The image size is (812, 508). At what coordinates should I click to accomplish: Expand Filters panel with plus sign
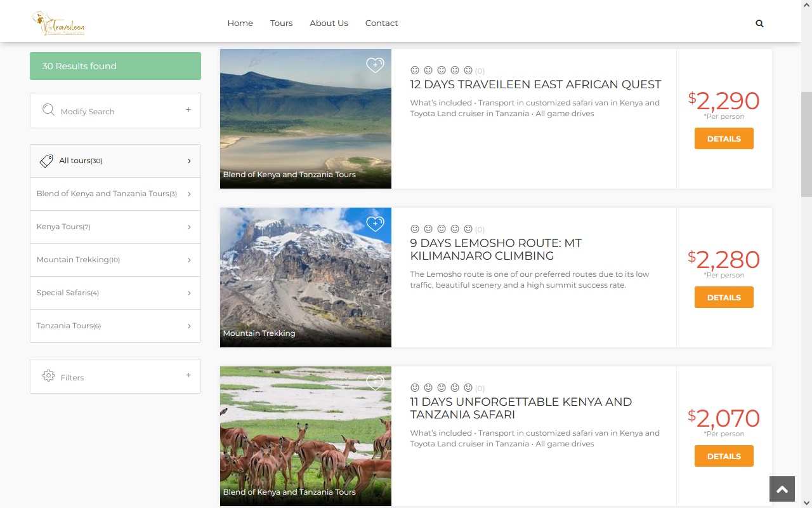coord(188,375)
